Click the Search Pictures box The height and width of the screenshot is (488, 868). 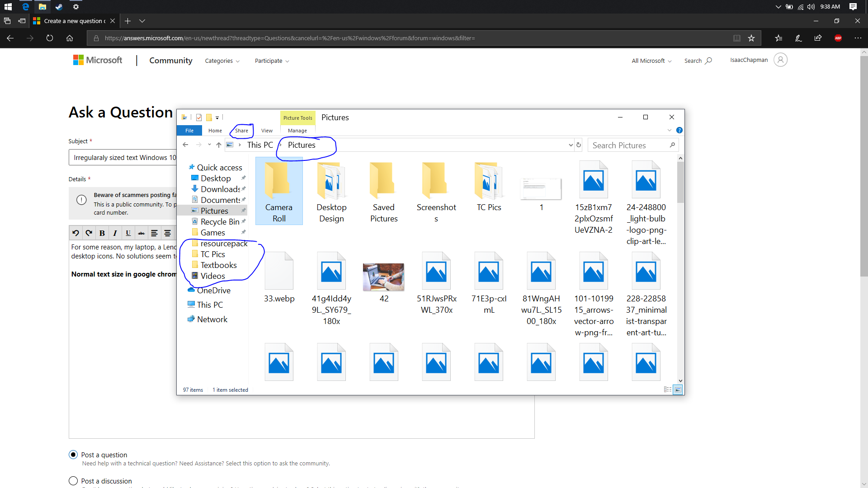[632, 145]
